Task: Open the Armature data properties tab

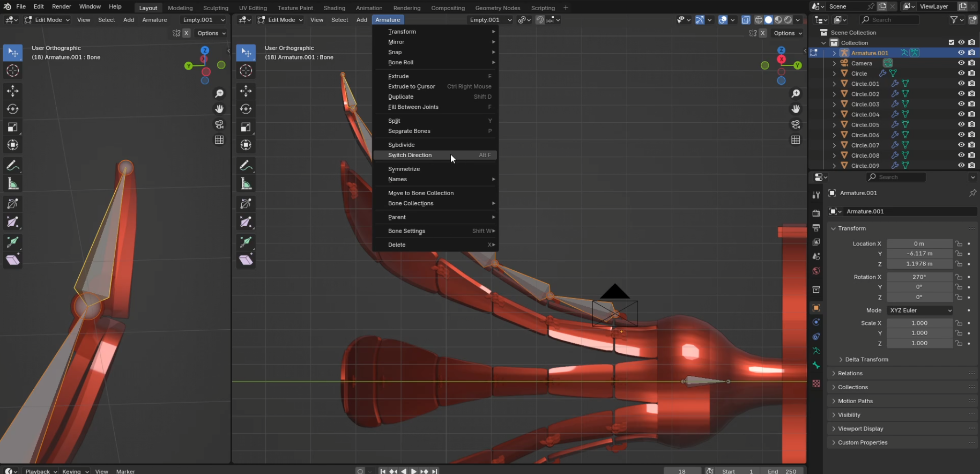Action: (816, 351)
